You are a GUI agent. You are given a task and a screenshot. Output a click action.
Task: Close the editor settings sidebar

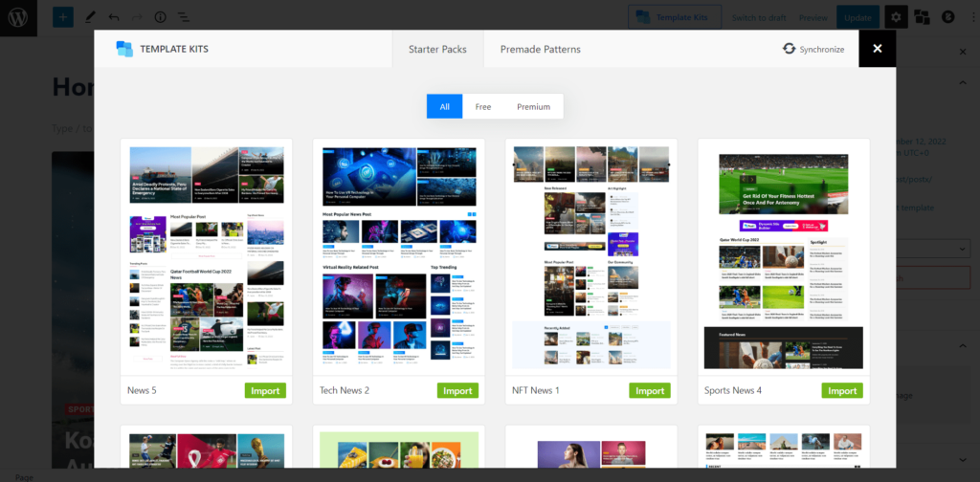963,52
